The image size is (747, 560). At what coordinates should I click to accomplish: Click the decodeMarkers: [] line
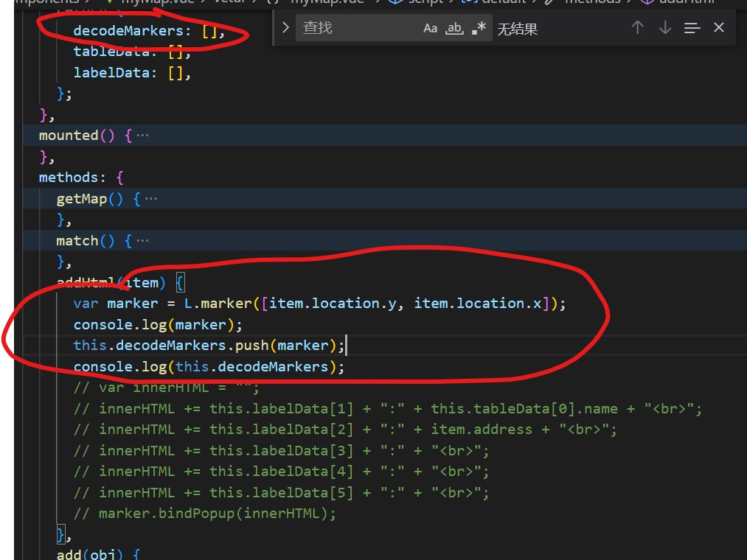(149, 31)
